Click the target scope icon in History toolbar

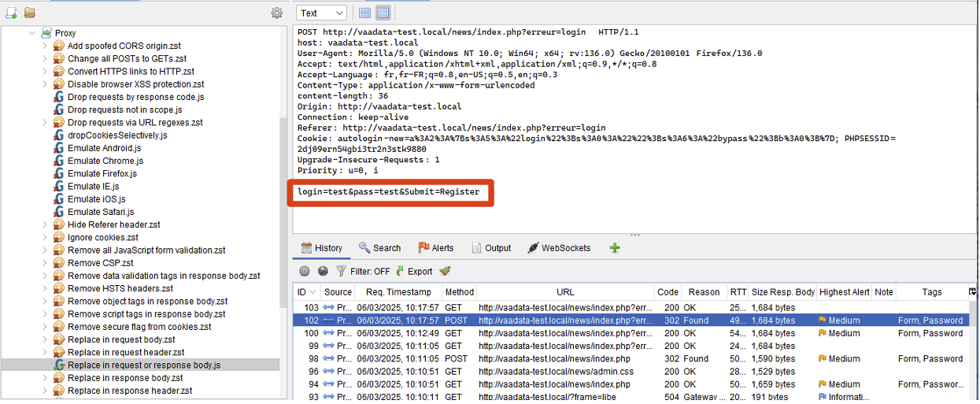(305, 271)
